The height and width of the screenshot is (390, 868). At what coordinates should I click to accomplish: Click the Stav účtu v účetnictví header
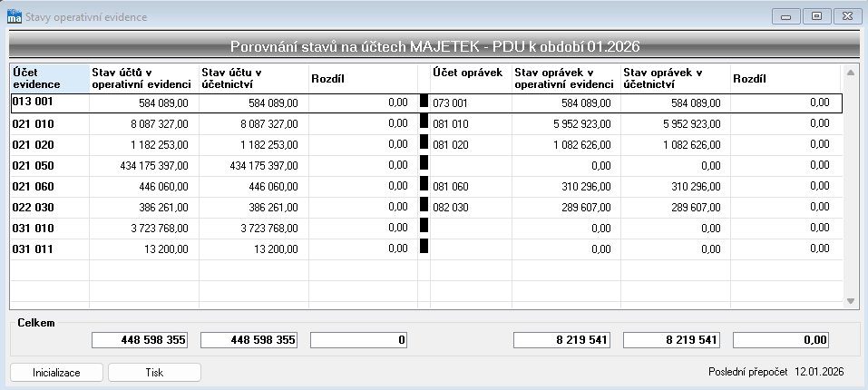254,79
